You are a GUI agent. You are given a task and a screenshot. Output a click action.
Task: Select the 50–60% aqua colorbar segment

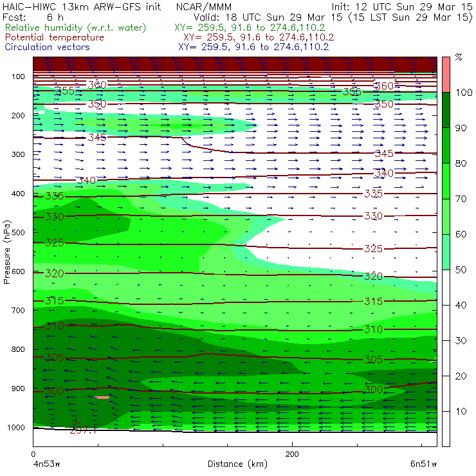(x=446, y=252)
